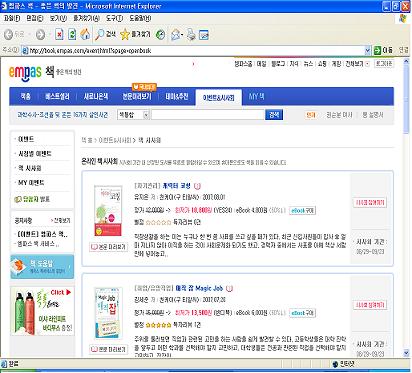The width and height of the screenshot is (412, 373).
Task: Open the Favorites star toolbar button
Action: tap(135, 34)
